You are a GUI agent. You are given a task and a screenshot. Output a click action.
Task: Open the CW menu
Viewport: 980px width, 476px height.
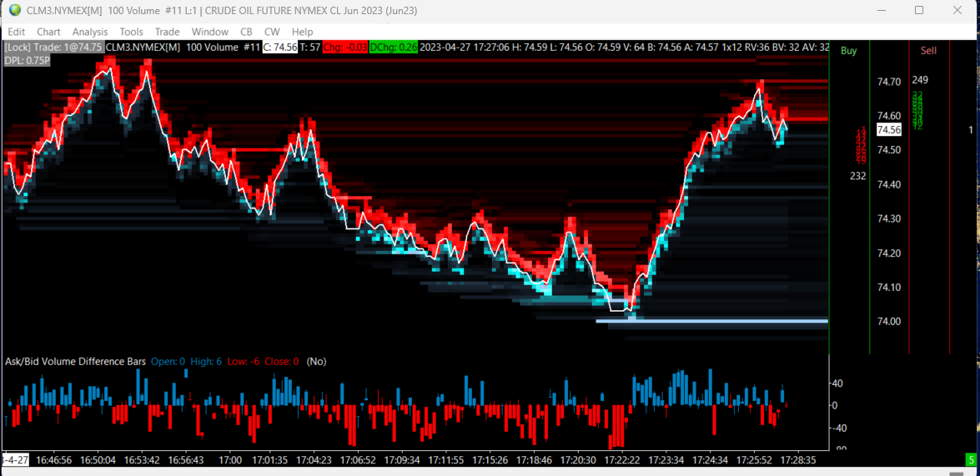pyautogui.click(x=272, y=32)
